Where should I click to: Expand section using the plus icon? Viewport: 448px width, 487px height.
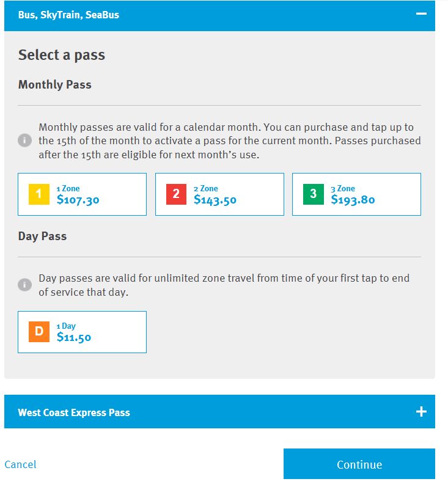421,412
